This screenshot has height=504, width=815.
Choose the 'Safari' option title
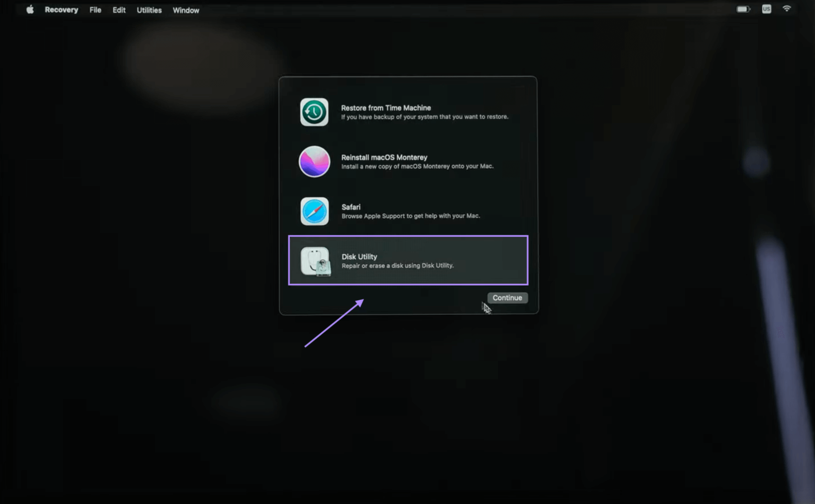(x=351, y=207)
